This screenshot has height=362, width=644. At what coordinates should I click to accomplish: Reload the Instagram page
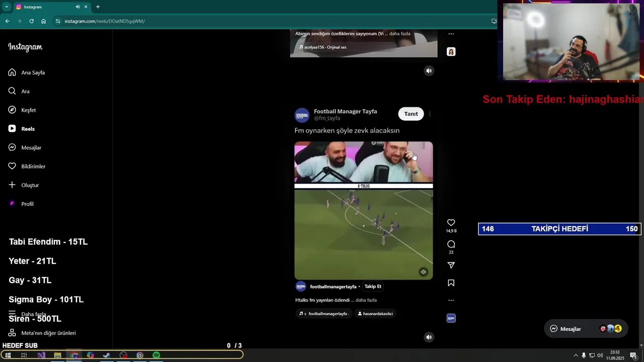pyautogui.click(x=31, y=21)
